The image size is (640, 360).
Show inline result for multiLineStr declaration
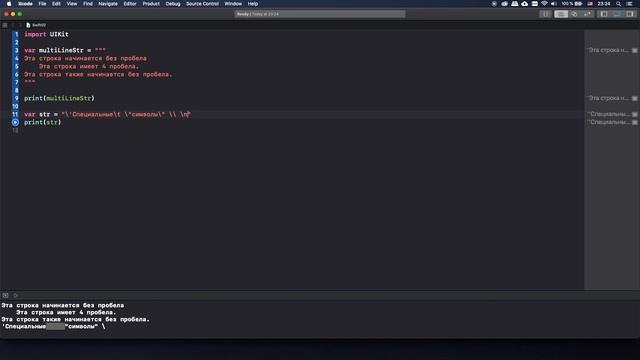[635, 50]
